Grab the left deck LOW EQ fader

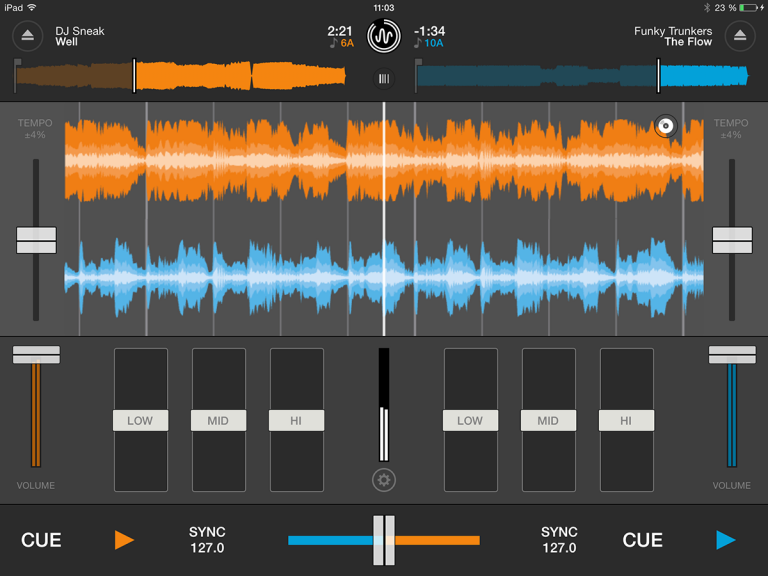tap(141, 421)
